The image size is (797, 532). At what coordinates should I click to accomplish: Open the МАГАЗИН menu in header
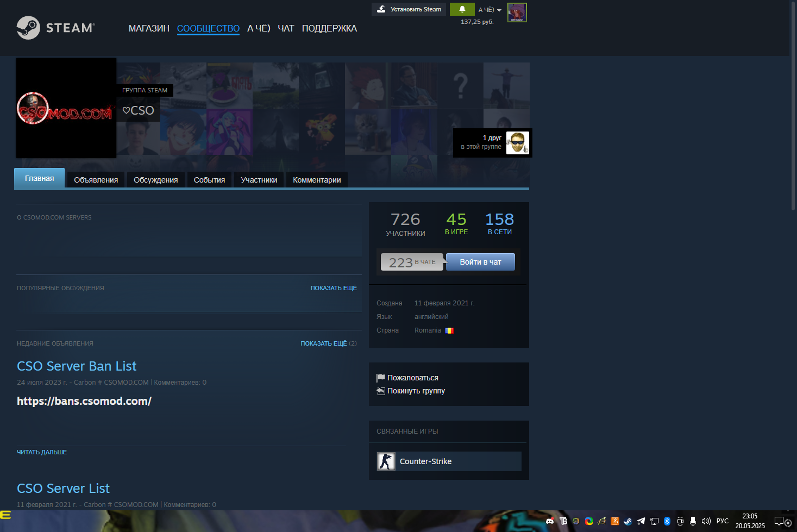click(149, 28)
